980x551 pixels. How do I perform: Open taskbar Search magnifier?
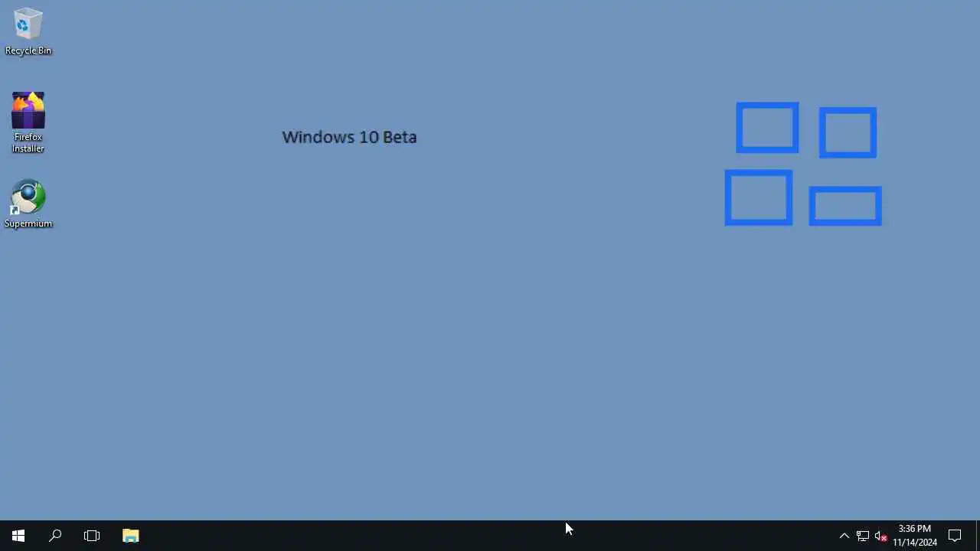tap(55, 536)
